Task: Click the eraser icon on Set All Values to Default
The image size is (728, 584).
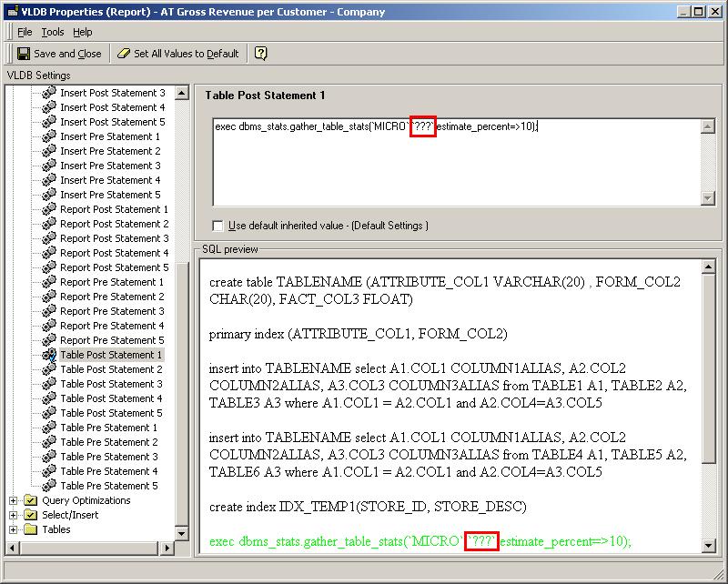Action: 123,53
